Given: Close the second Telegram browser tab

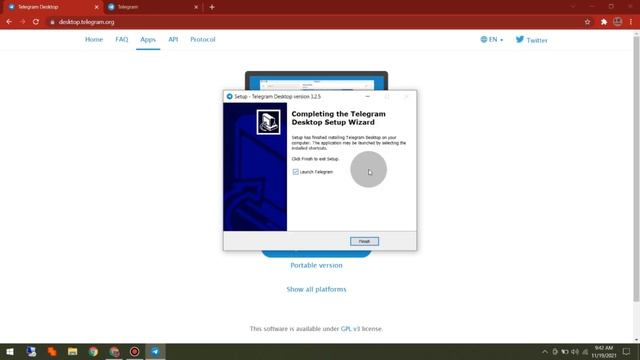Looking at the screenshot, I should [196, 7].
